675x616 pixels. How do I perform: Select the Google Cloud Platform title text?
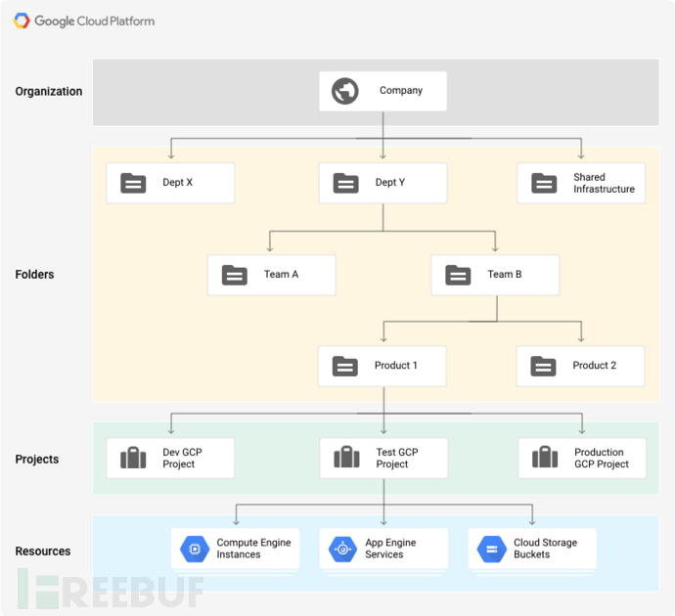[94, 22]
